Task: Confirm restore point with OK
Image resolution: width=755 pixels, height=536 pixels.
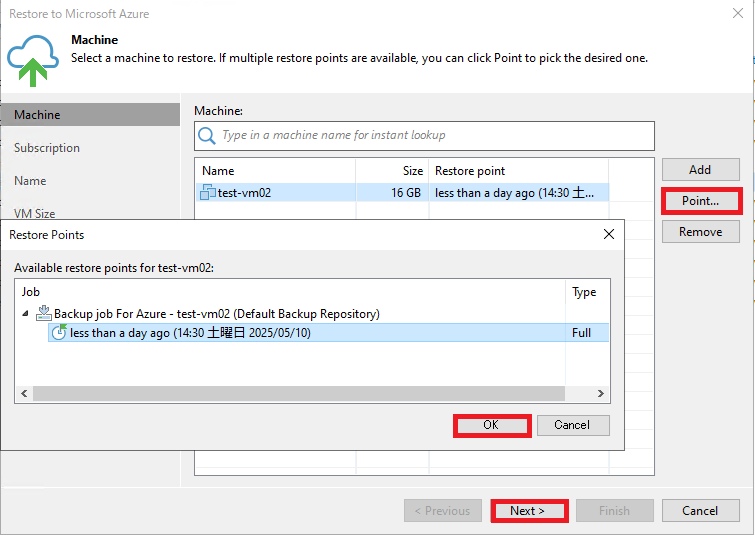Action: pyautogui.click(x=492, y=425)
